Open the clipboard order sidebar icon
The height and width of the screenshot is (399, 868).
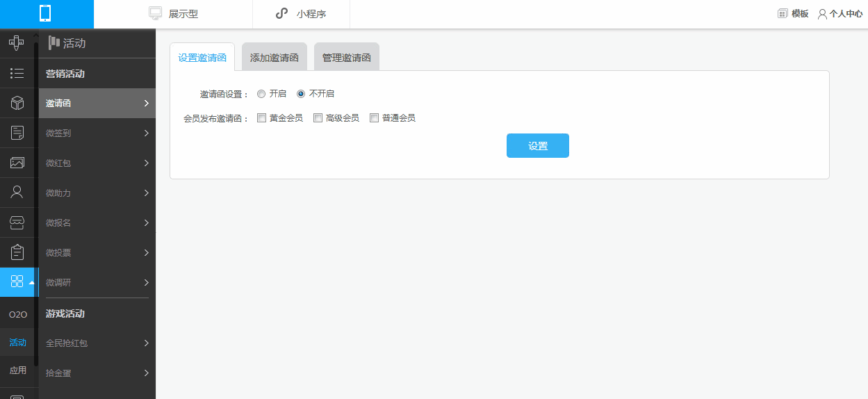[17, 252]
